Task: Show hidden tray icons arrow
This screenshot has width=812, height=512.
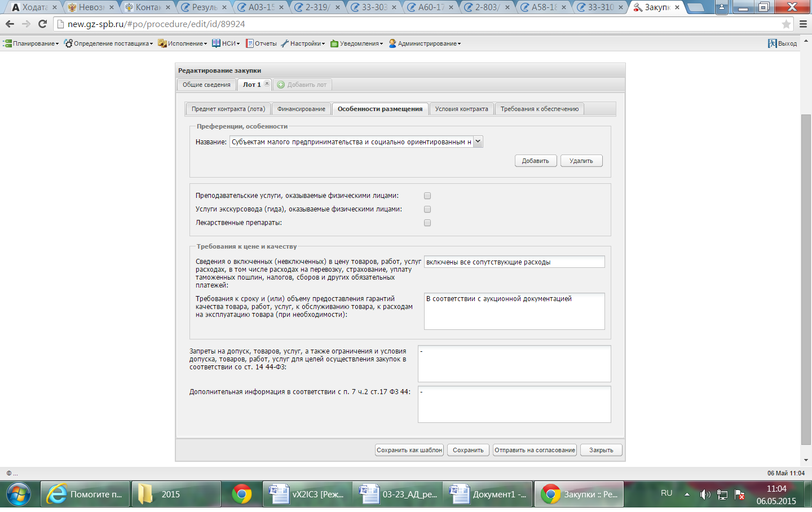Action: pyautogui.click(x=687, y=495)
